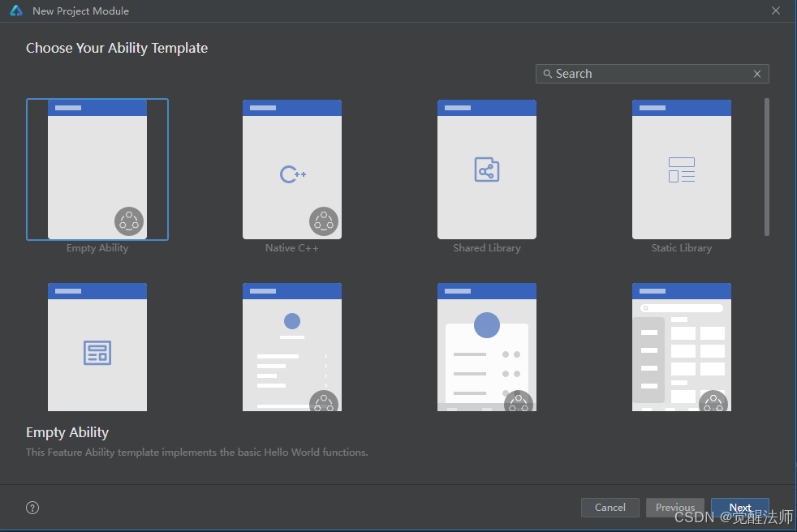The image size is (797, 532).
Task: Click the DevEco logo in the title bar
Action: [x=16, y=11]
